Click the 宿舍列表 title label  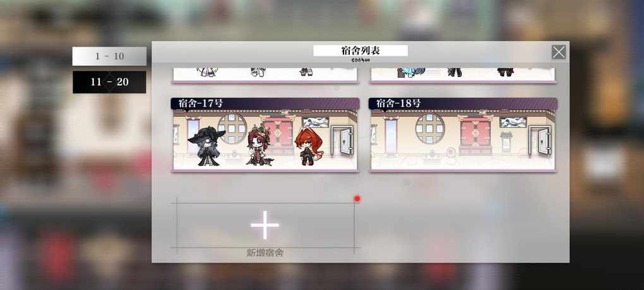coord(361,51)
